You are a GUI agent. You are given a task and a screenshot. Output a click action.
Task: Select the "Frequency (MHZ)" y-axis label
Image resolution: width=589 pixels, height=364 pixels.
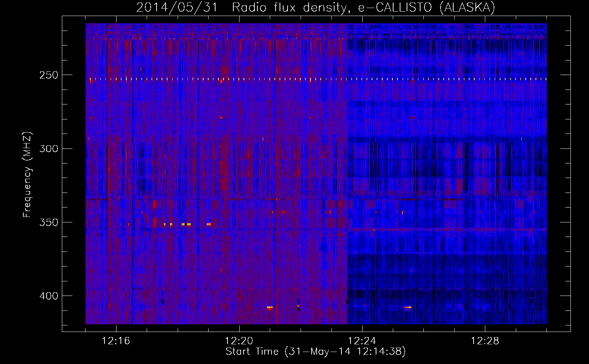tap(27, 175)
